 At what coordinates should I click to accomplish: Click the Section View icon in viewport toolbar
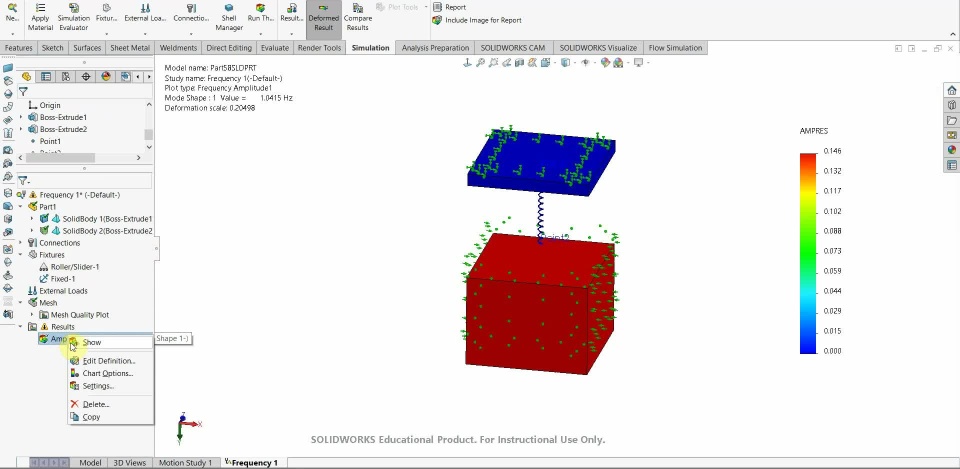[x=520, y=62]
